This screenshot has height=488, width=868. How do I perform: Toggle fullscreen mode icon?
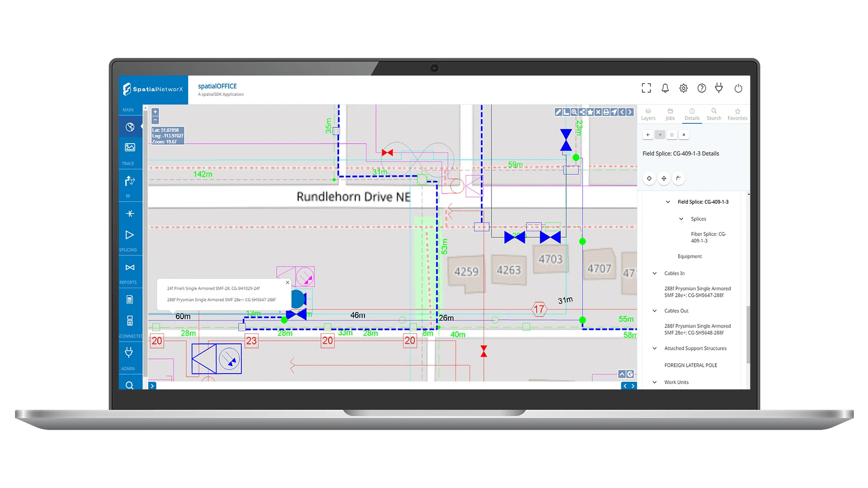coord(646,88)
